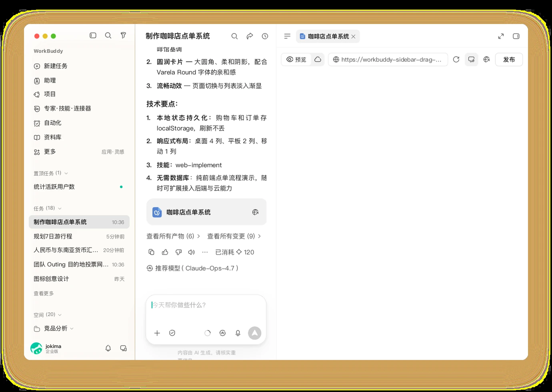The width and height of the screenshot is (552, 392).
Task: Toggle the right side panel icon
Action: pyautogui.click(x=516, y=36)
